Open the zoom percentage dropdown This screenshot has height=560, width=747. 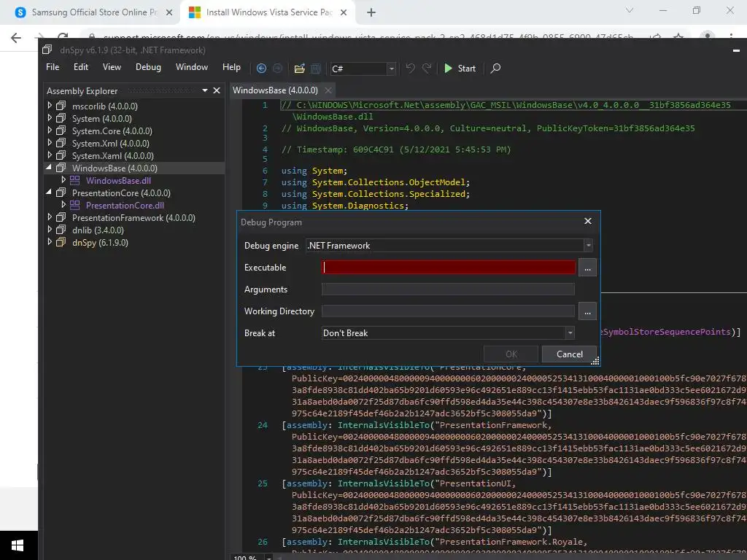[268, 557]
